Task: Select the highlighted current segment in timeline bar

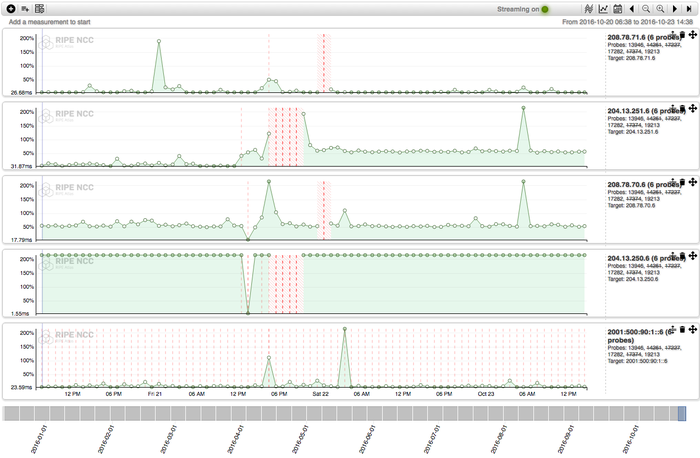Action: click(x=682, y=413)
